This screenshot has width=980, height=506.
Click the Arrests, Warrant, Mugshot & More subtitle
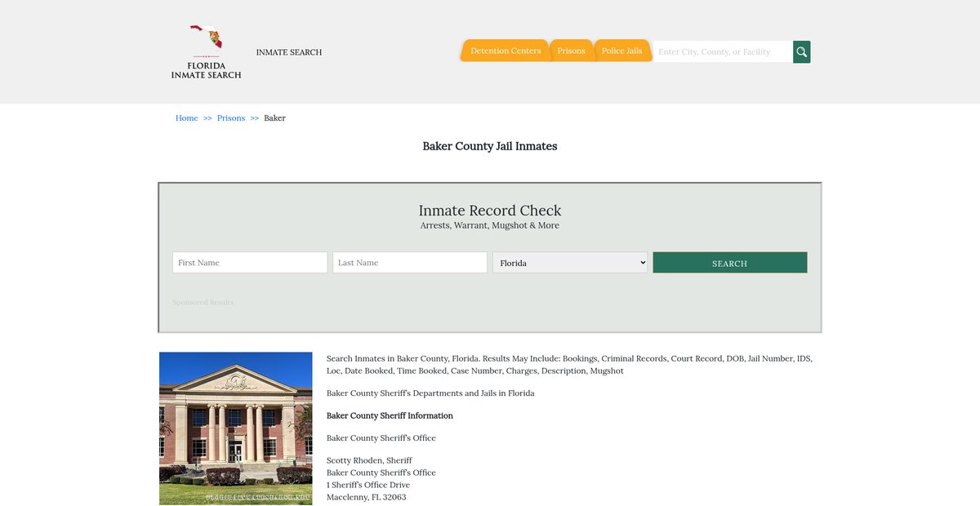pyautogui.click(x=490, y=225)
